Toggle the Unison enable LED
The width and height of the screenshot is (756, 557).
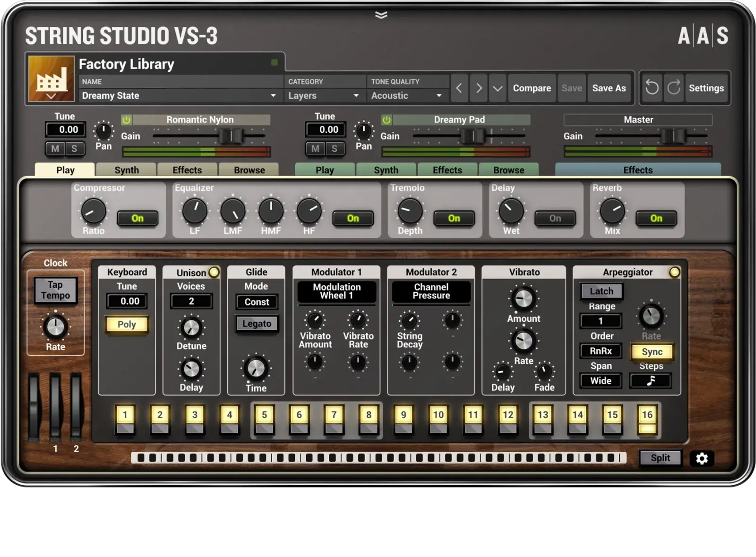pyautogui.click(x=214, y=272)
